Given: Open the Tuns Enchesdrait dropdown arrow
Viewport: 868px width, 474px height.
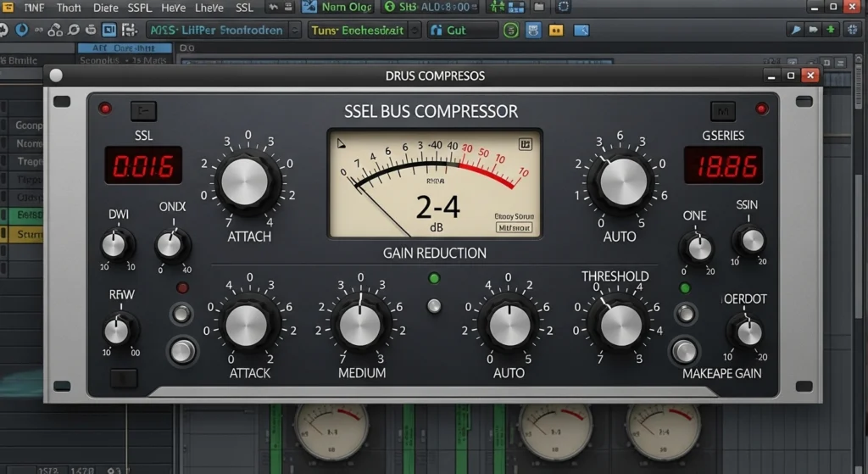Looking at the screenshot, I should coord(415,30).
